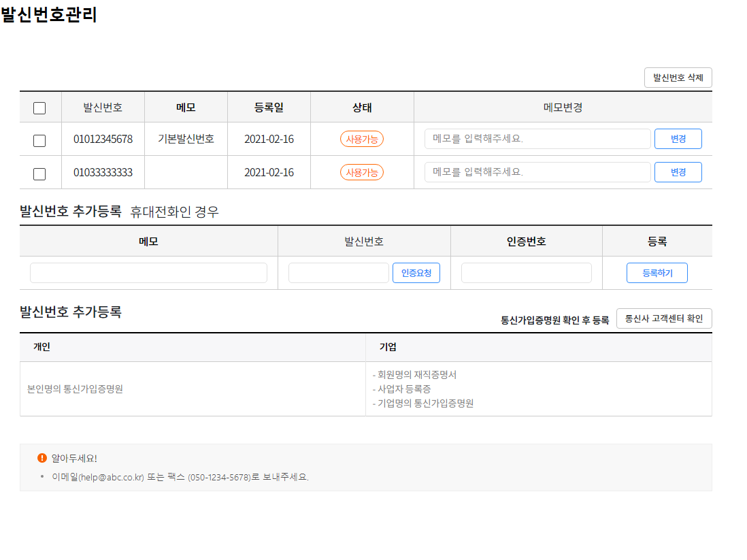Focus memo change field for 01033333333
This screenshot has width=747, height=560.
click(x=537, y=172)
